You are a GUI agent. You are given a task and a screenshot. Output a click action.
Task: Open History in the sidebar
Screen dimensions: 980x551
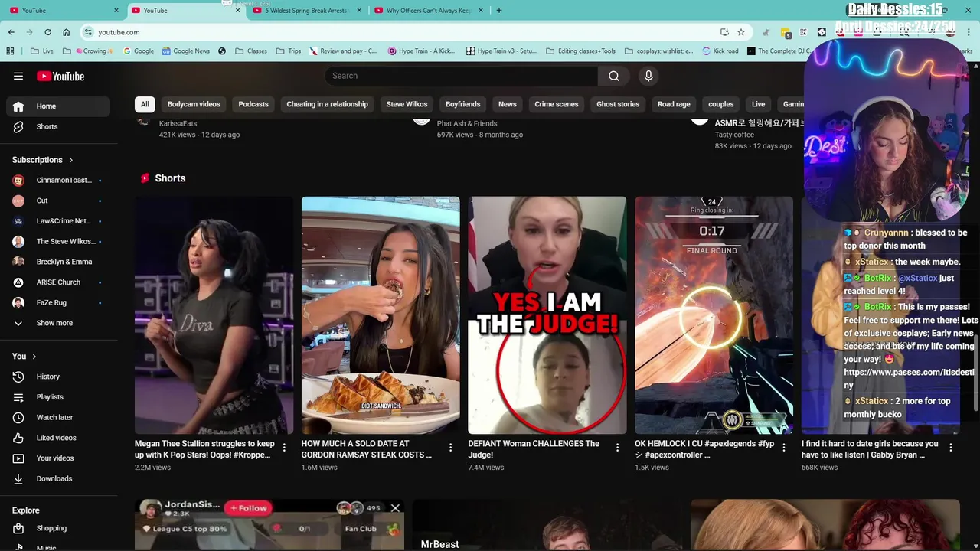(x=58, y=377)
